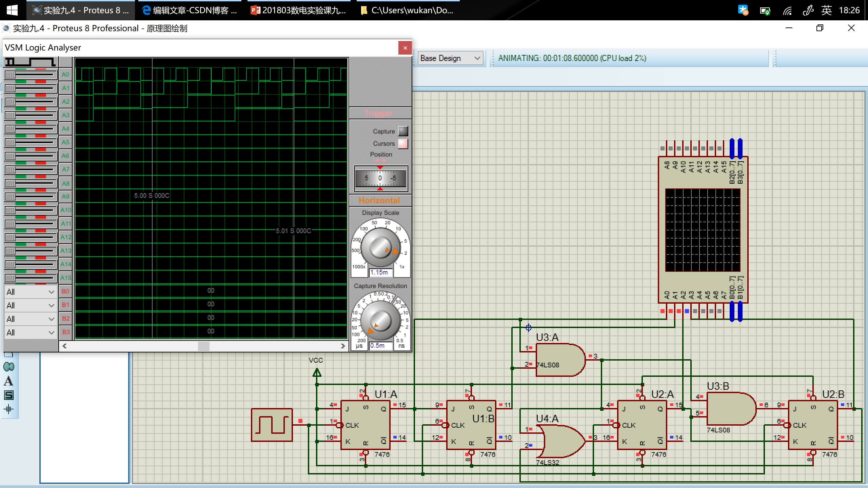
Task: Click the B3 bus channel label
Action: click(65, 332)
